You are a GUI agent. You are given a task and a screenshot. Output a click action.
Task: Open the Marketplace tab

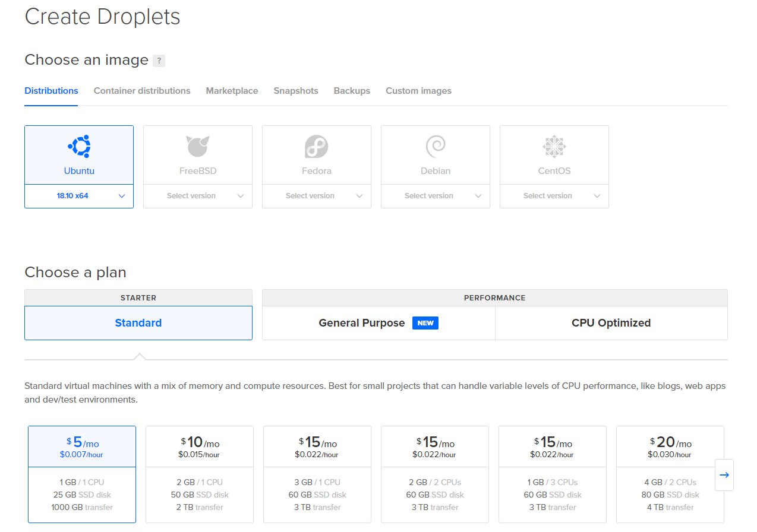(x=232, y=91)
